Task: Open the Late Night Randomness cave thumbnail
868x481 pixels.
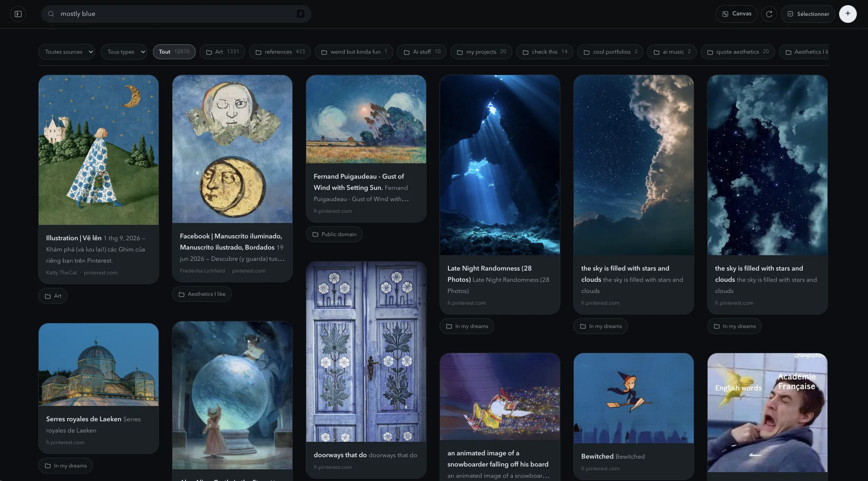Action: (x=500, y=165)
